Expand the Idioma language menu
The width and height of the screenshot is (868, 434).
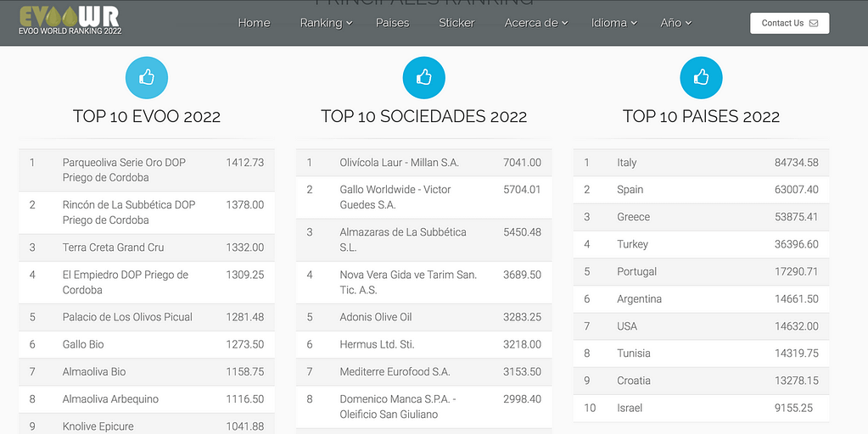[614, 23]
